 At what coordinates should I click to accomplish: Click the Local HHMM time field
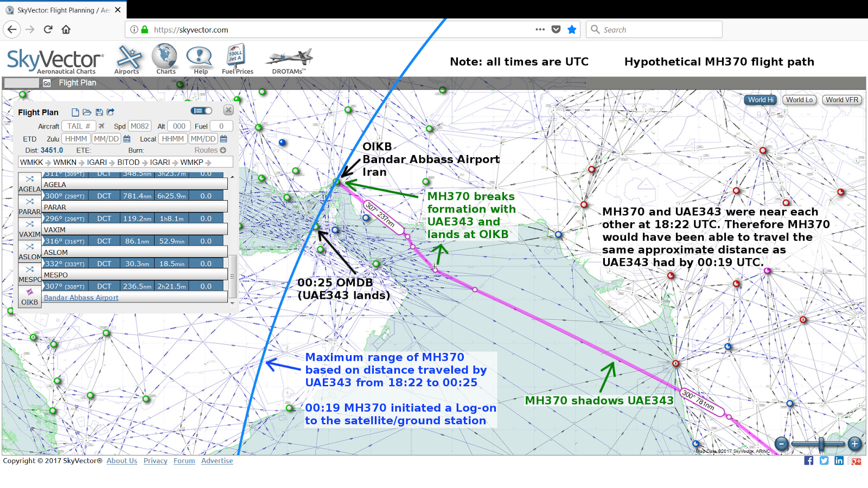173,139
